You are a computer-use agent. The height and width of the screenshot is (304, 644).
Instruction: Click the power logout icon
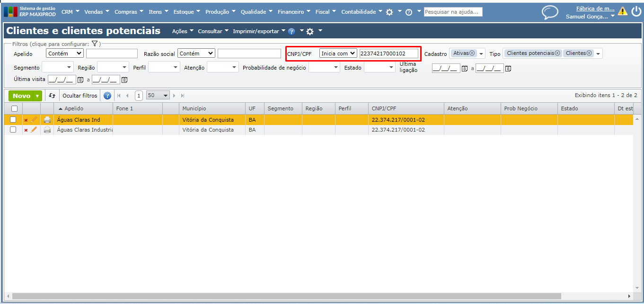(x=636, y=11)
